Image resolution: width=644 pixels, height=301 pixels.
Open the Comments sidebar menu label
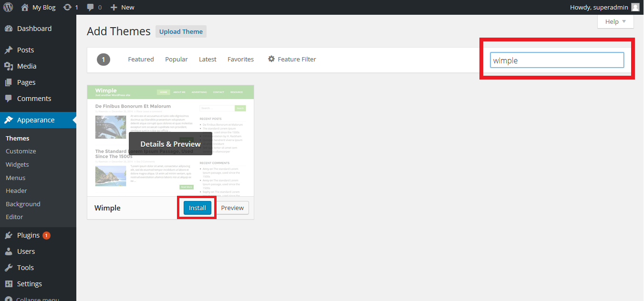tap(34, 99)
